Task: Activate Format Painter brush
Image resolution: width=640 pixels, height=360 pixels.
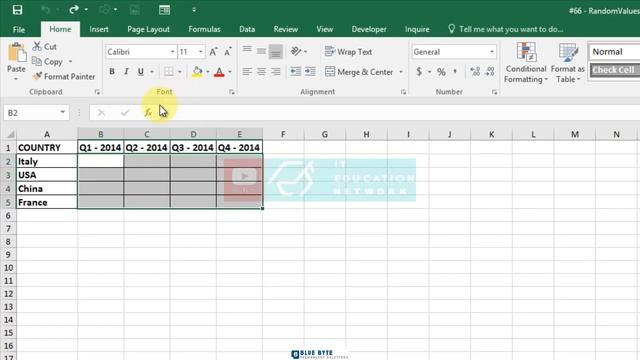Action: coord(64,76)
